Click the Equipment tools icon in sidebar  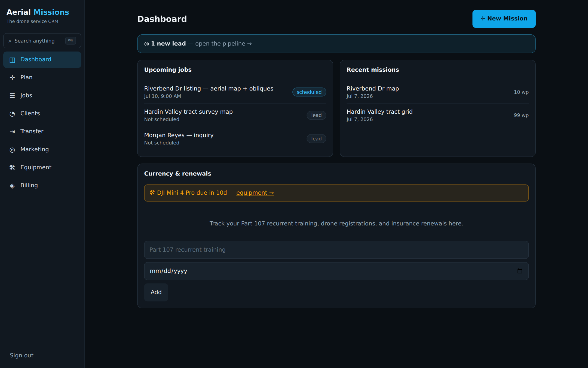click(x=12, y=168)
